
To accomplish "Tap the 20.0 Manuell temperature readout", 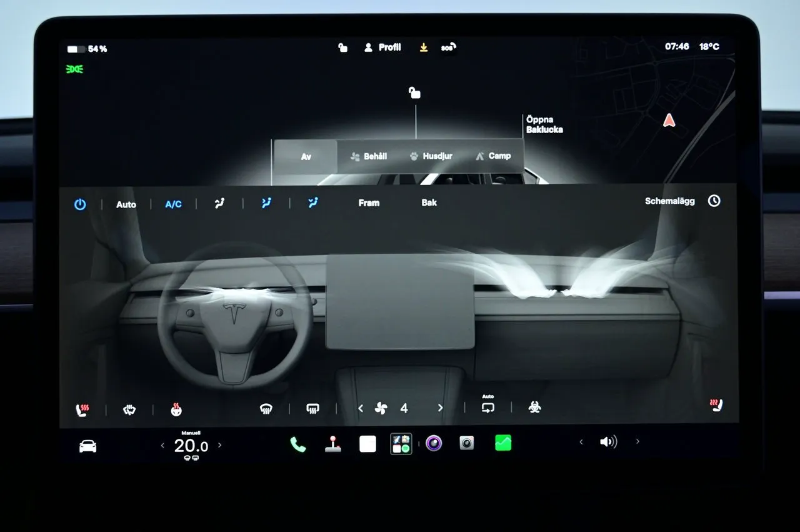I will [x=191, y=444].
